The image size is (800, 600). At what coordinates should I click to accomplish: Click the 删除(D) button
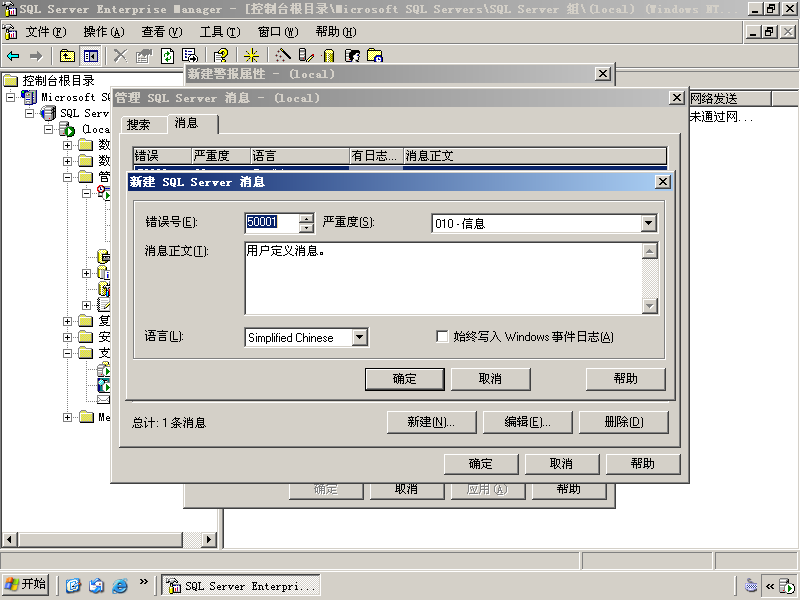click(623, 422)
